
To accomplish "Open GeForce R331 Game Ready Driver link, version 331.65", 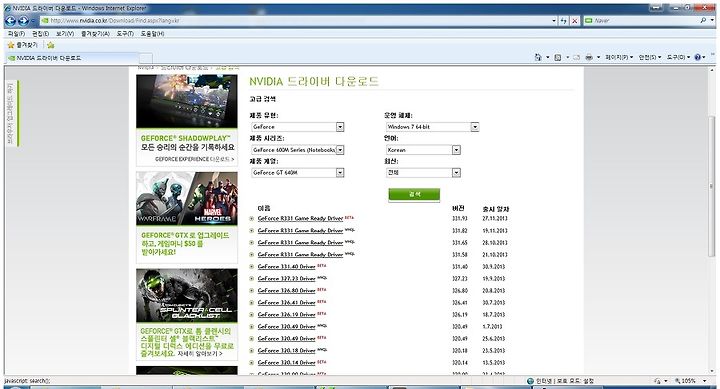I will [300, 242].
